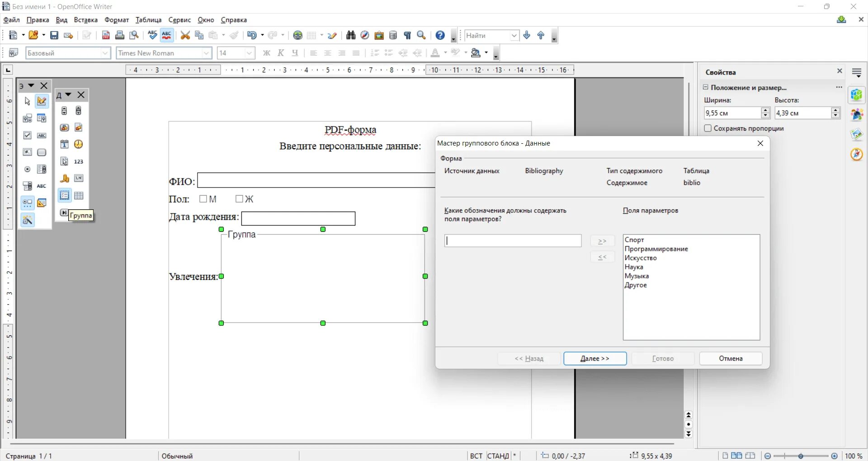Open form controls toolbar menu arrow
868x461 pixels.
[x=31, y=85]
